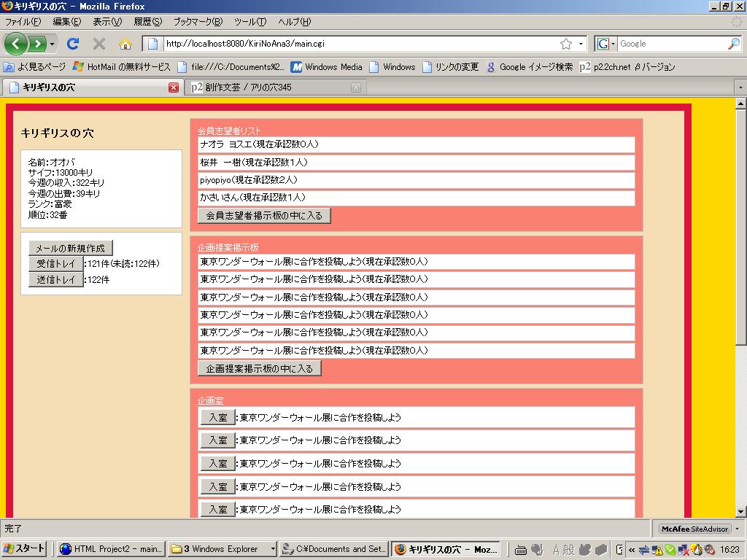Click the page scrollbar up arrow

(x=740, y=104)
